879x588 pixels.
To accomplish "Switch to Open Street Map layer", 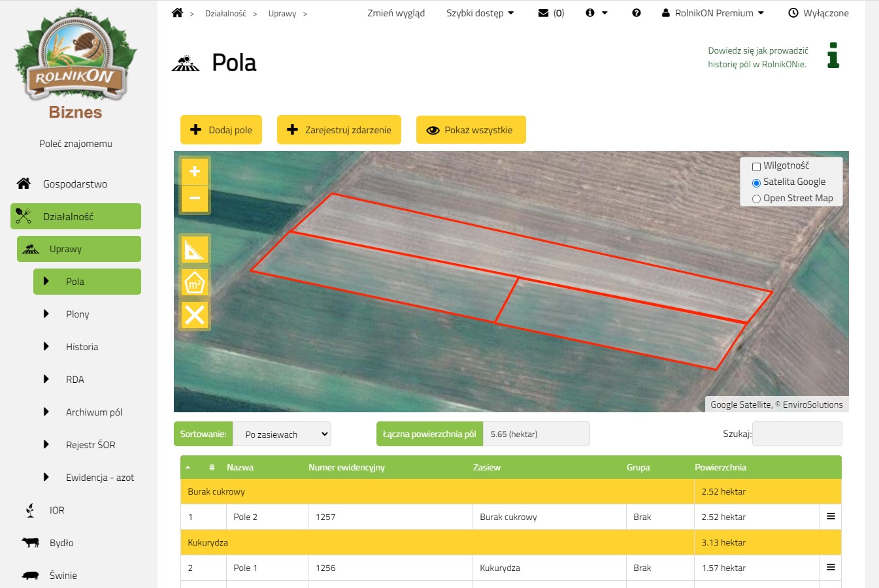I will [x=756, y=199].
